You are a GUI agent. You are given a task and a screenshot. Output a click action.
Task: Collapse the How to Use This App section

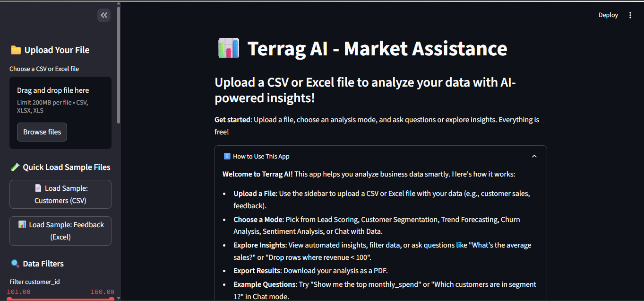coord(534,156)
